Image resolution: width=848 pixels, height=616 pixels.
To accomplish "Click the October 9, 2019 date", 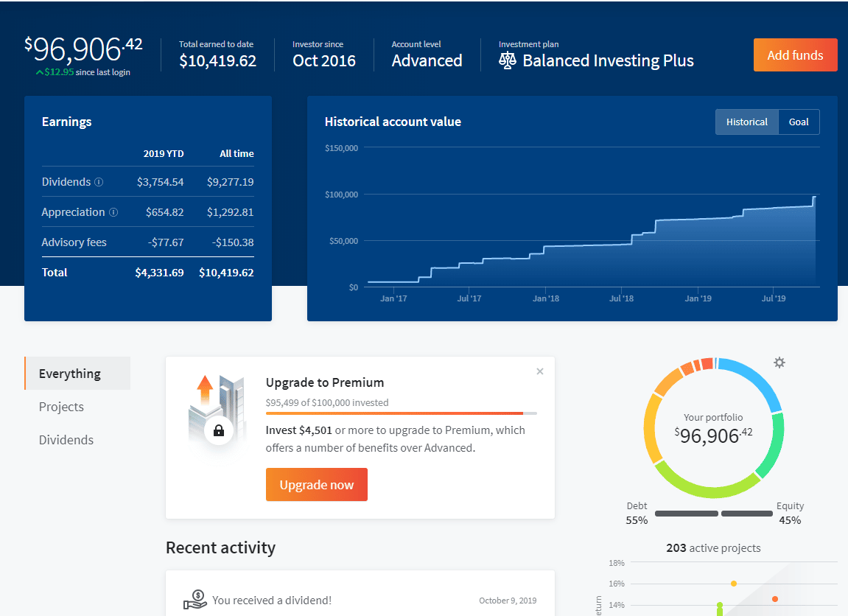I will point(508,601).
